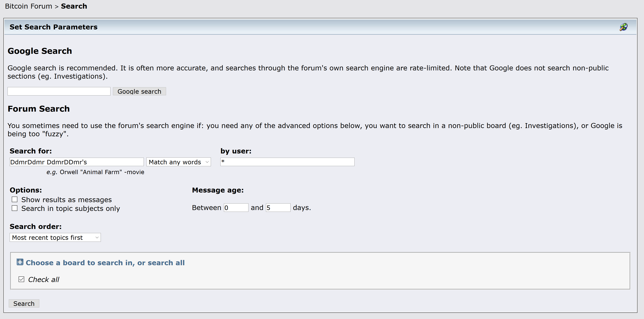Click the 'by user' input field
The height and width of the screenshot is (319, 644).
[287, 162]
